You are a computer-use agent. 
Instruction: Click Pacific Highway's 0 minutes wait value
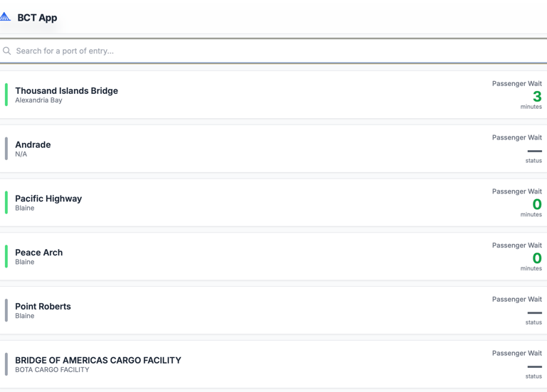536,205
